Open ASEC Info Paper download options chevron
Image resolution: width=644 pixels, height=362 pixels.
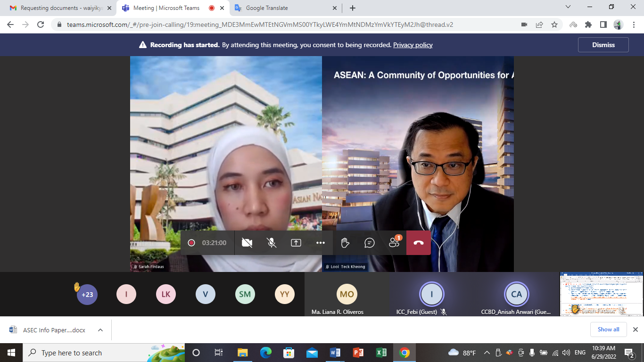(x=100, y=330)
